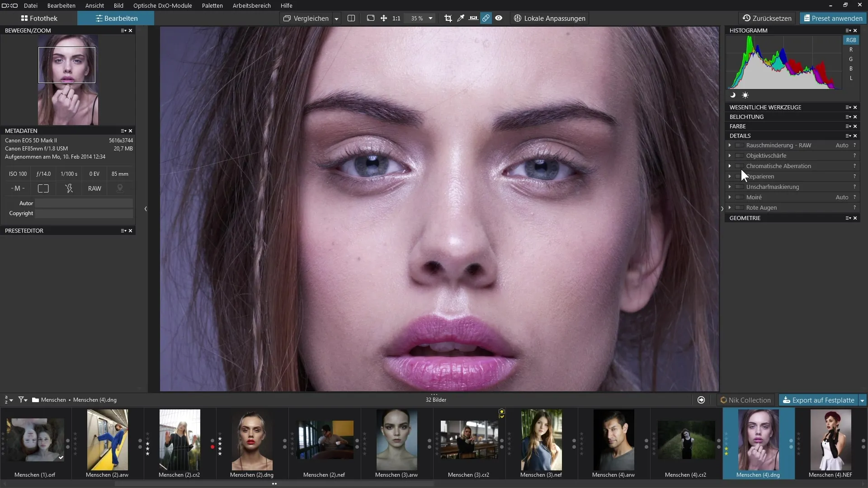Image resolution: width=868 pixels, height=488 pixels.
Task: Select the R histogram channel
Action: [x=851, y=50]
